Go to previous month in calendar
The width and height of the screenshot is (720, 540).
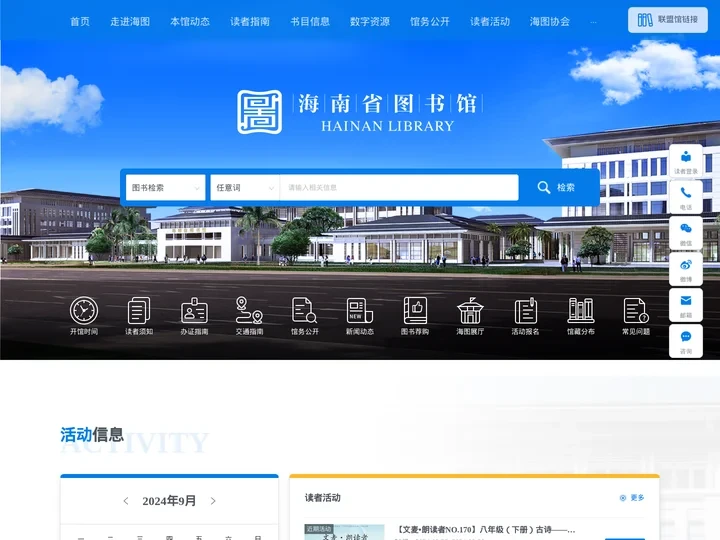pyautogui.click(x=126, y=501)
